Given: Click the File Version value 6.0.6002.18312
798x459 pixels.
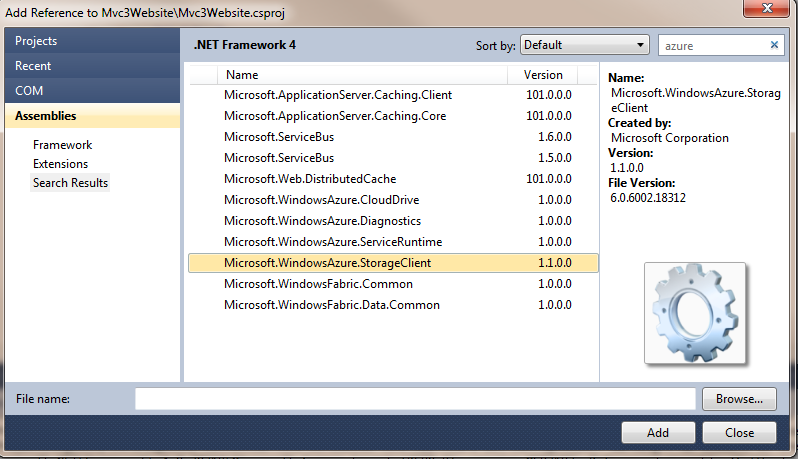Looking at the screenshot, I should tap(648, 197).
